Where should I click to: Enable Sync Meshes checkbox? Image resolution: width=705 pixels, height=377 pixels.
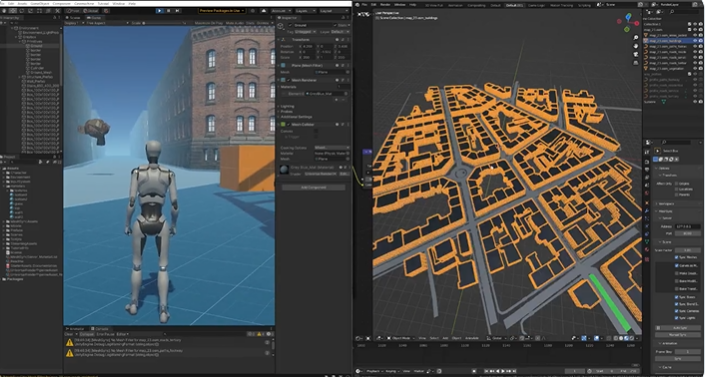click(676, 257)
